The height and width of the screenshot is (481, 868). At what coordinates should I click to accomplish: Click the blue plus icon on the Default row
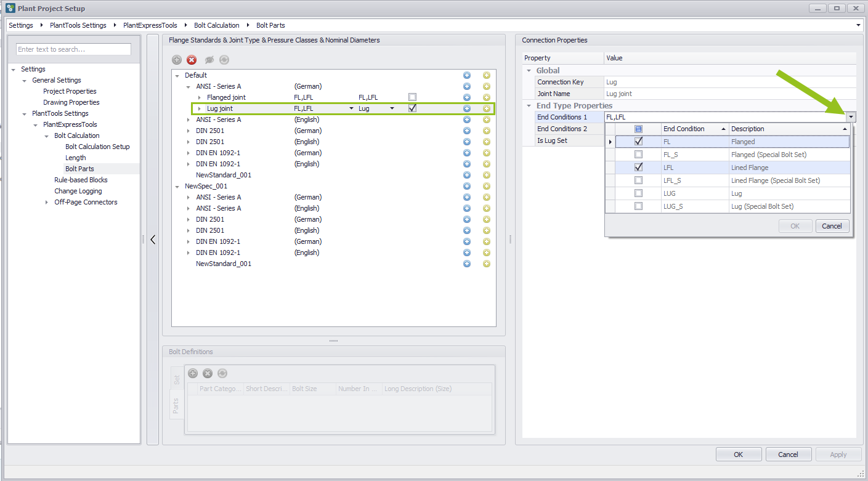click(x=467, y=75)
